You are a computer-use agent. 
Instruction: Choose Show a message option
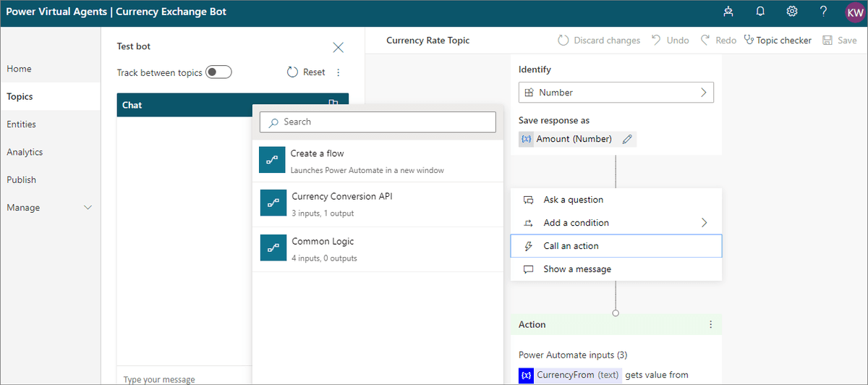pos(616,269)
